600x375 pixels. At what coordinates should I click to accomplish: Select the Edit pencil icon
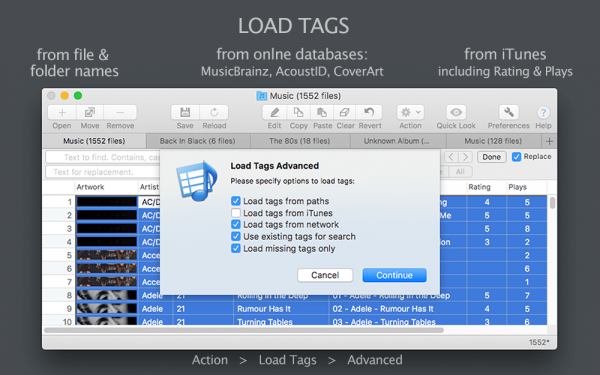point(274,112)
